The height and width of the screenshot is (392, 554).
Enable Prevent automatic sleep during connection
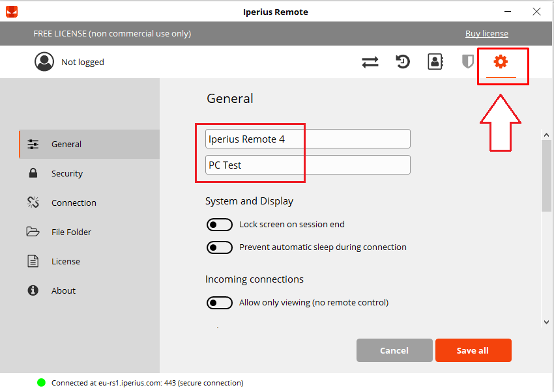pyautogui.click(x=220, y=247)
